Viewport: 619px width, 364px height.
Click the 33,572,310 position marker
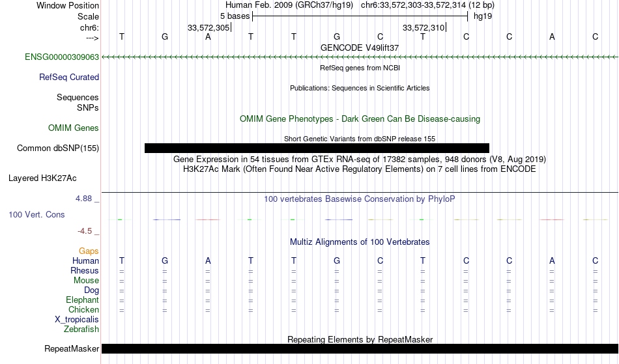point(424,27)
